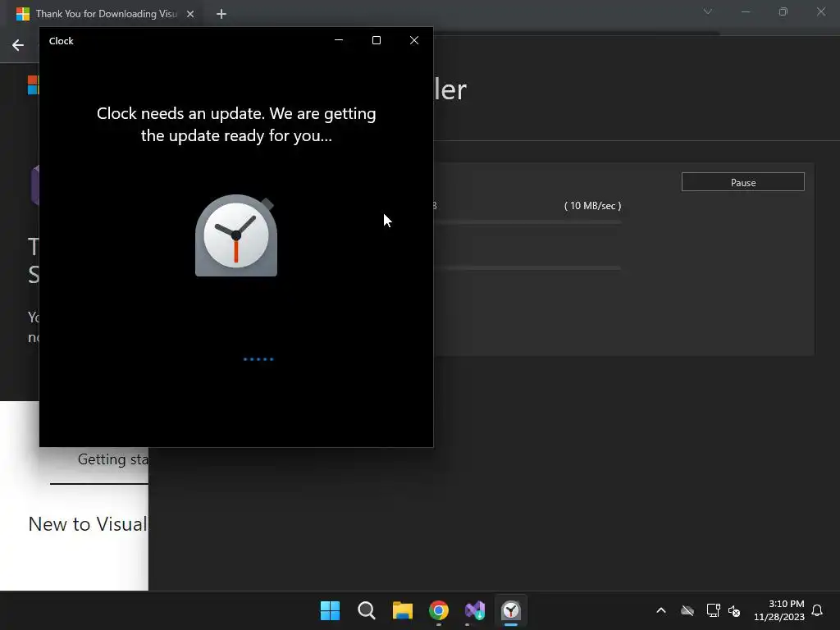Open the network status tray icon
This screenshot has height=630, width=840.
pyautogui.click(x=713, y=610)
